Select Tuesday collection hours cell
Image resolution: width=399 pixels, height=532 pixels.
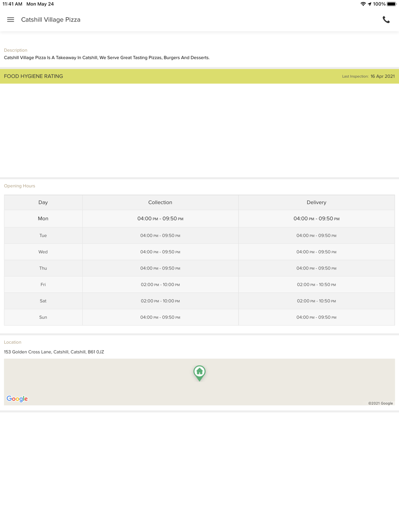[x=160, y=236]
